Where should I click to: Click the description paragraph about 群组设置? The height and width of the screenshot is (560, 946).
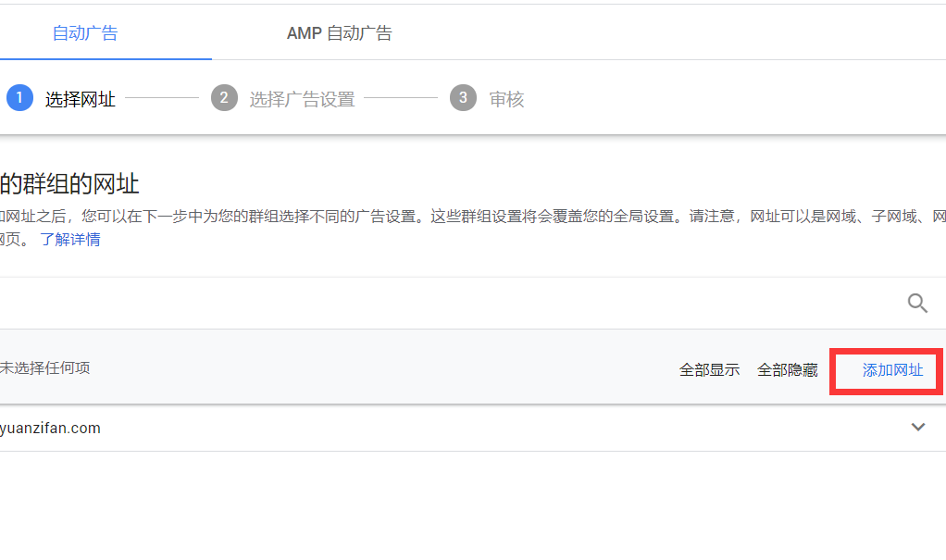pyautogui.click(x=463, y=217)
